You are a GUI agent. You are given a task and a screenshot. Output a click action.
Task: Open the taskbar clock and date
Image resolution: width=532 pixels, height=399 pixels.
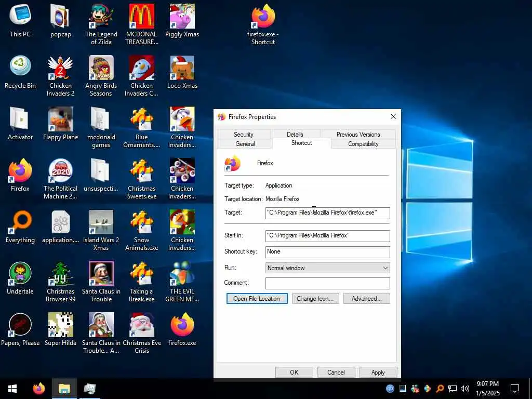click(x=487, y=389)
